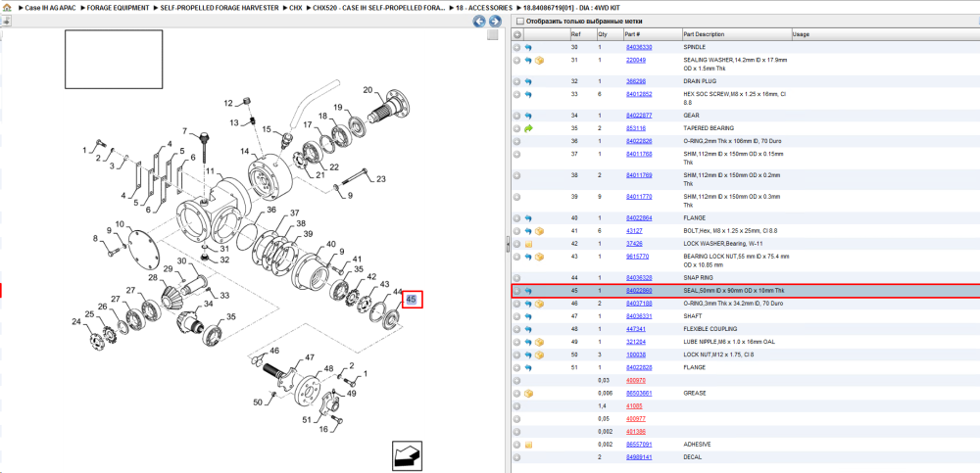Screen dimensions: 980x473
Task: Open CHX breadcrumb item
Action: coord(296,9)
